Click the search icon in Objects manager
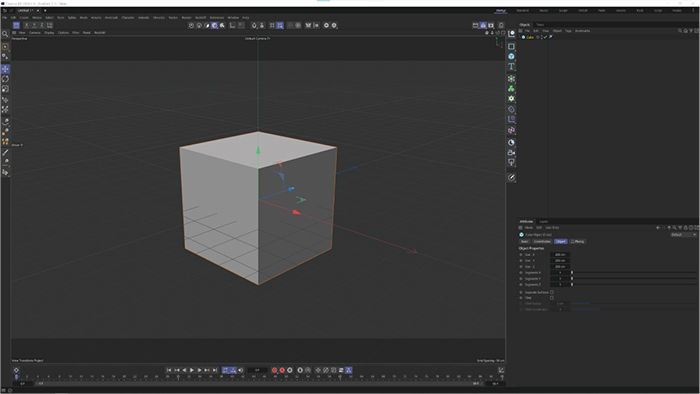The width and height of the screenshot is (700, 394). point(680,31)
